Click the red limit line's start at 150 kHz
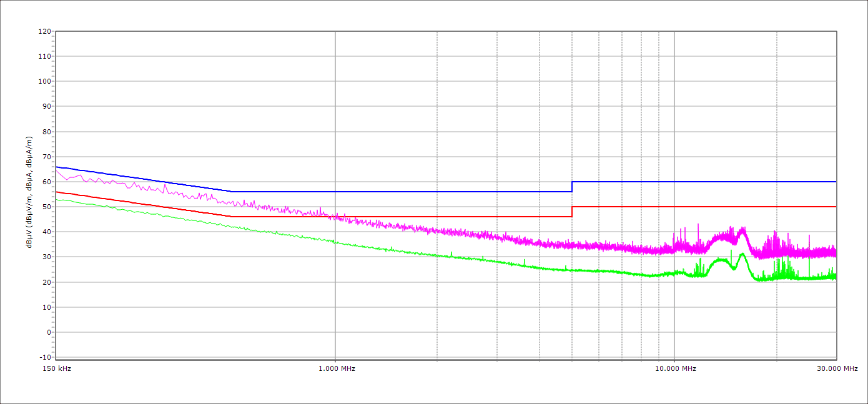Image resolution: width=868 pixels, height=404 pixels. point(57,192)
